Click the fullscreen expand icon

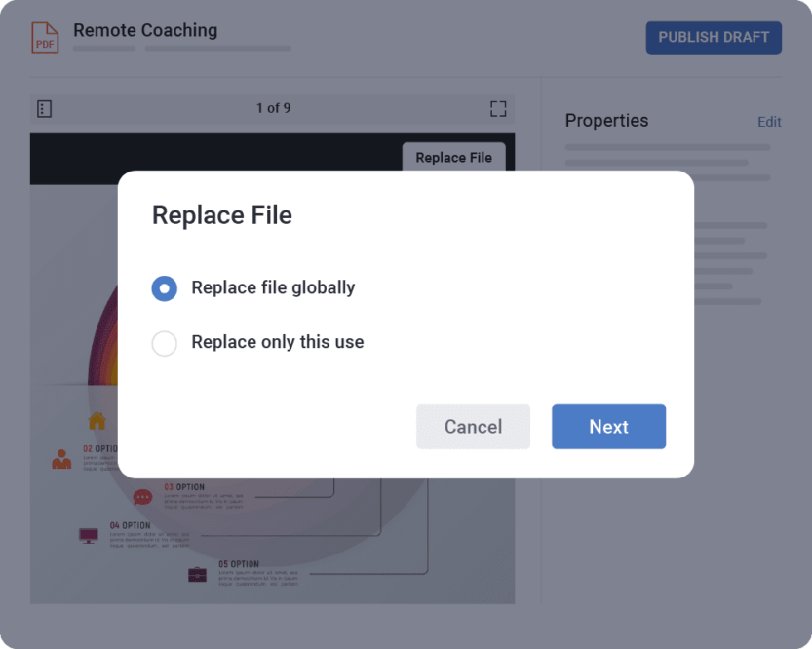[x=500, y=108]
